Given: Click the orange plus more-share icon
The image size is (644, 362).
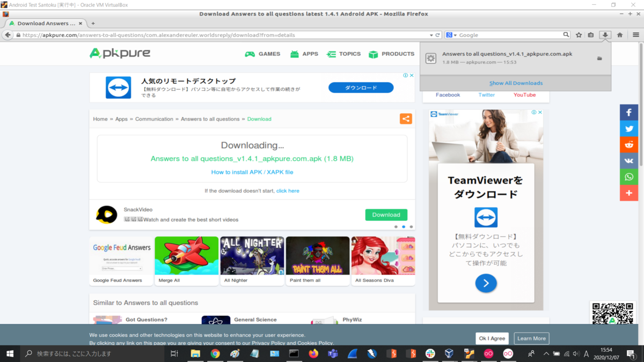Looking at the screenshot, I should 629,193.
